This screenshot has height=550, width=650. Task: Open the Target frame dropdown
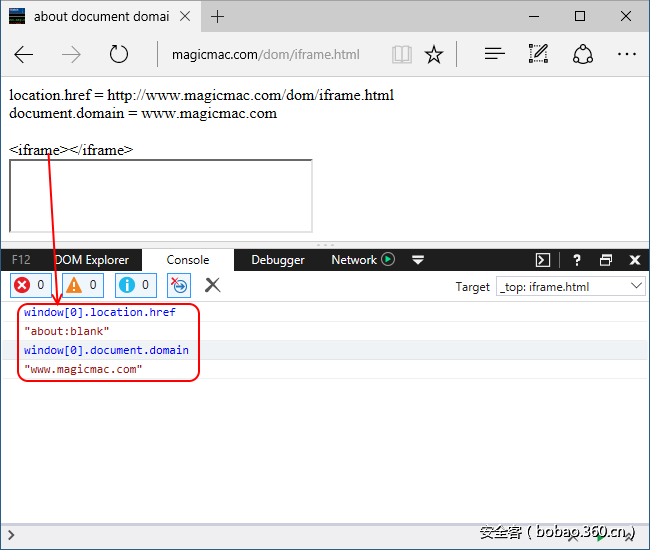pos(571,287)
